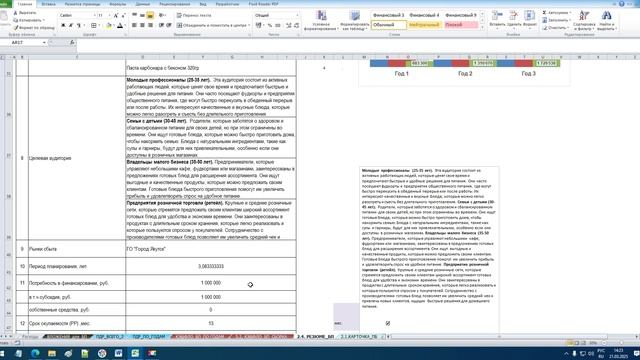
Task: Click the decrease decimal icon
Action: [296, 25]
